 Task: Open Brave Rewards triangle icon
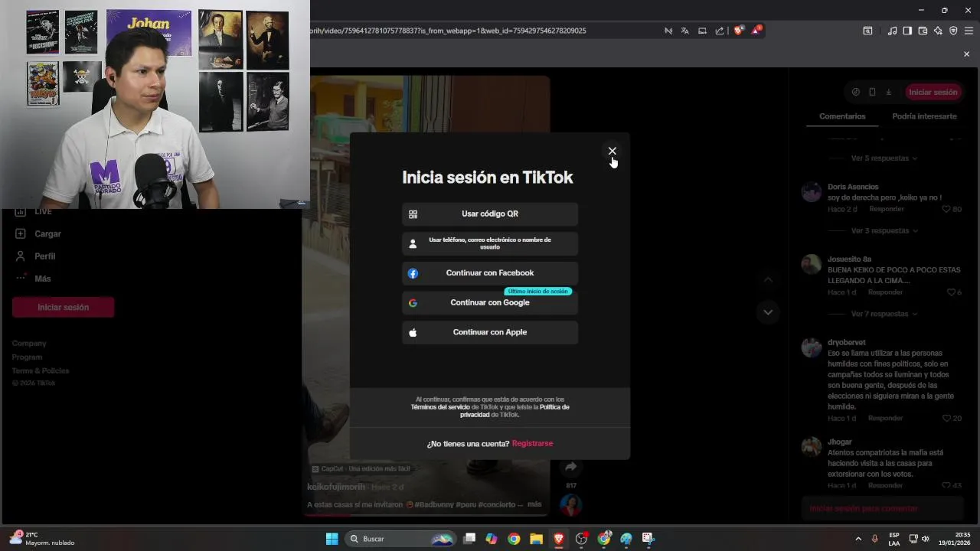[x=756, y=31]
